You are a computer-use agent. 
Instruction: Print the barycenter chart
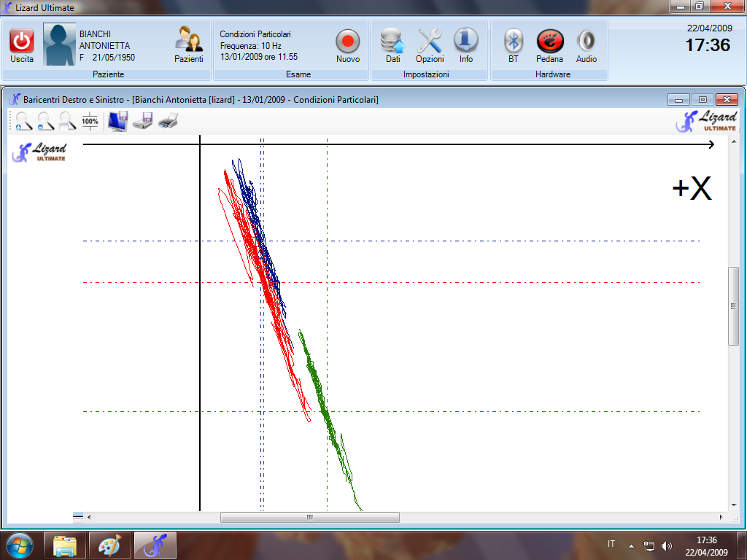tap(168, 121)
